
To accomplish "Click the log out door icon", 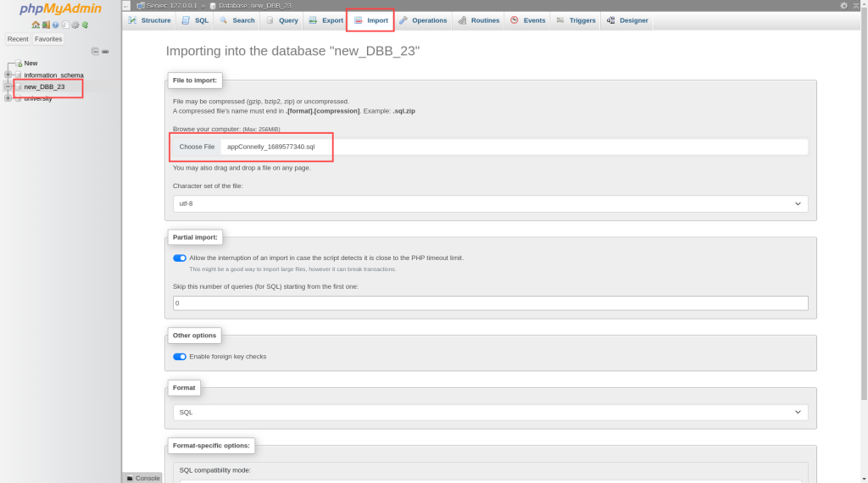I will (46, 25).
